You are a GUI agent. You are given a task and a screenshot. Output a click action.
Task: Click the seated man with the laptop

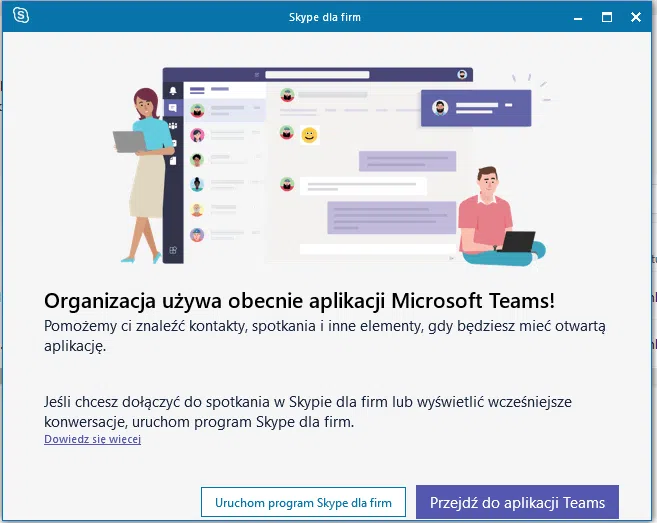click(x=496, y=215)
